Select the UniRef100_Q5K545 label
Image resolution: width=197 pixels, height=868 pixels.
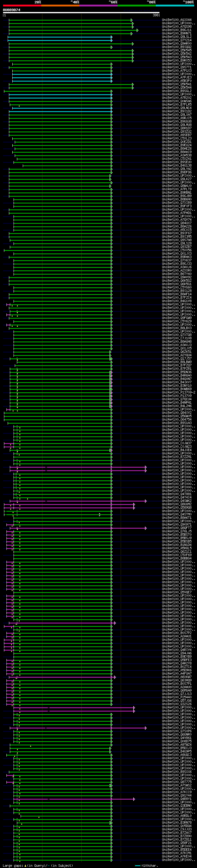[x=176, y=50]
